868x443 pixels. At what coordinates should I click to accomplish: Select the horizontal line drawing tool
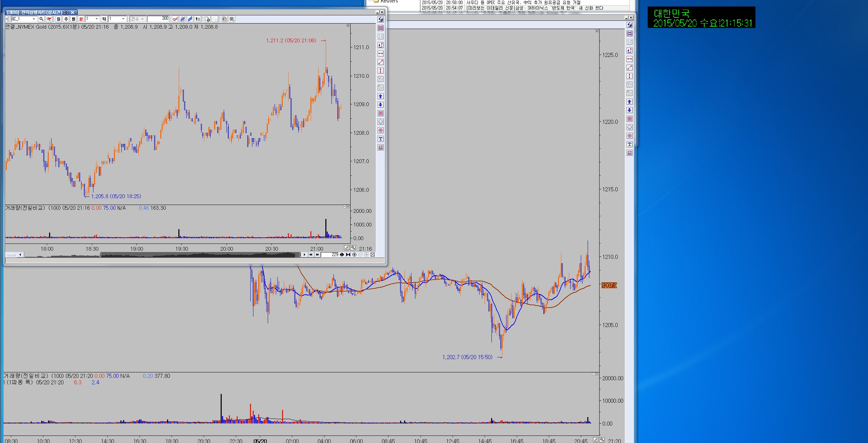381,54
